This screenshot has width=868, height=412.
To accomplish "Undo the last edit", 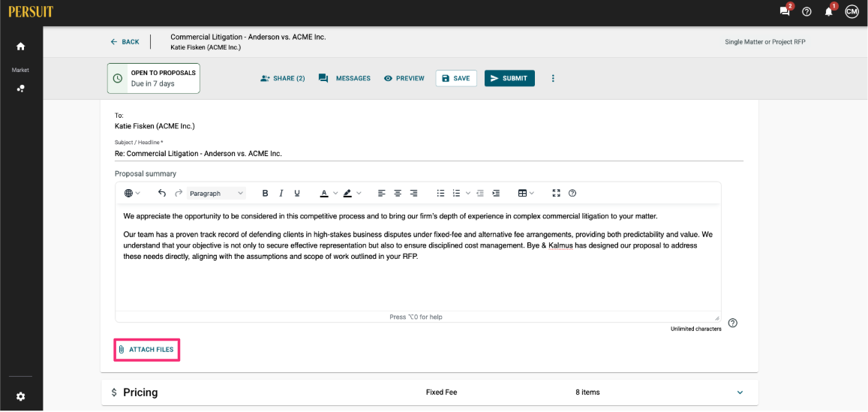I will click(161, 194).
